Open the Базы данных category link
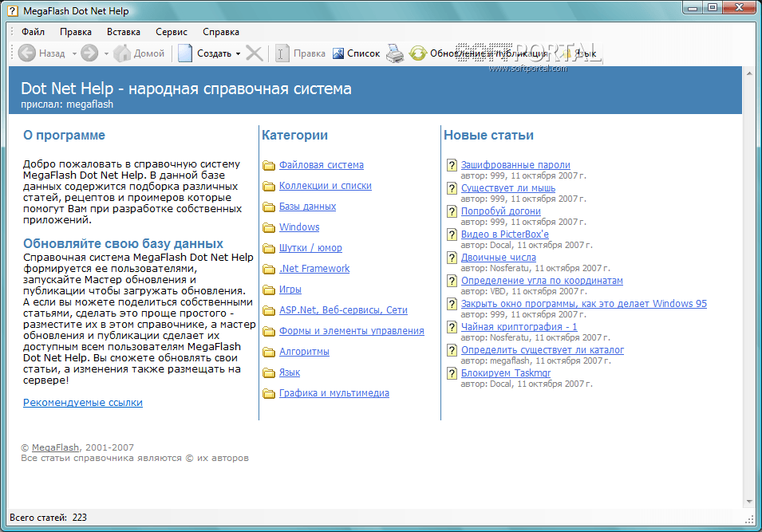The image size is (762, 532). point(307,207)
